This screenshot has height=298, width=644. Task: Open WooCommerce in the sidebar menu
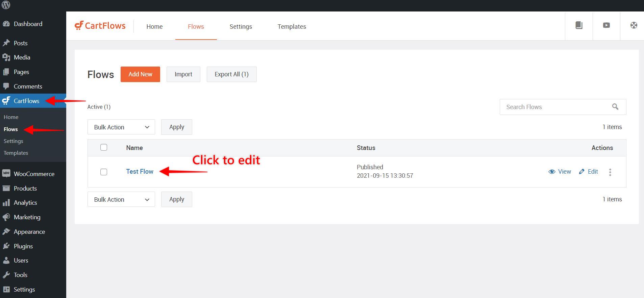tap(34, 174)
